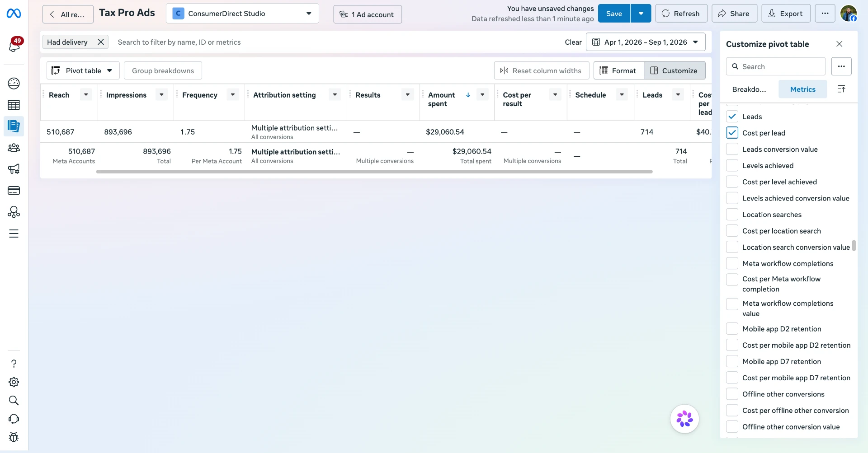Click the Refresh button
The image size is (868, 453).
681,14
